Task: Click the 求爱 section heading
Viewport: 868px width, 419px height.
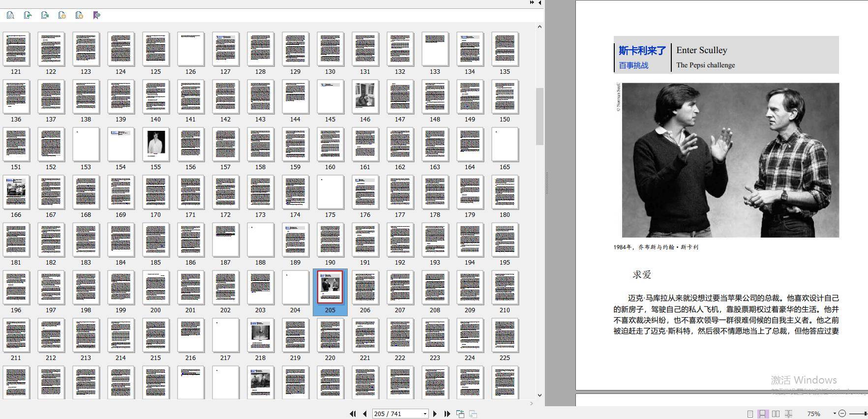Action: tap(642, 275)
